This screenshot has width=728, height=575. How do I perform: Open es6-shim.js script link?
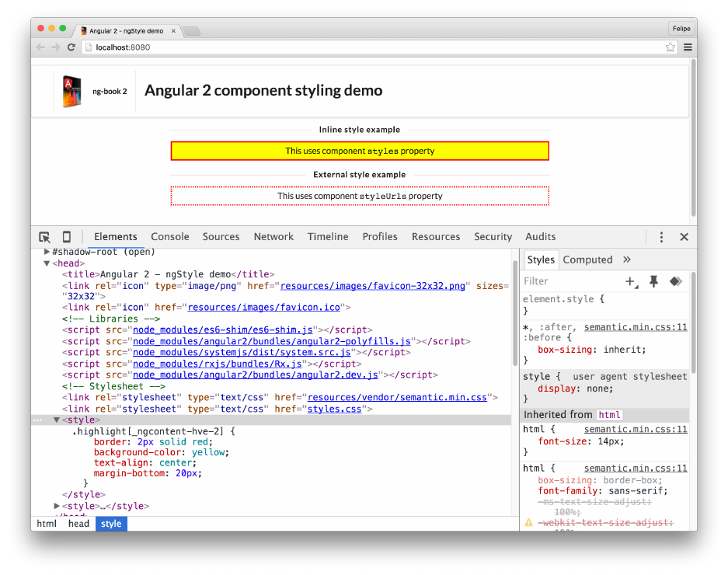[223, 329]
